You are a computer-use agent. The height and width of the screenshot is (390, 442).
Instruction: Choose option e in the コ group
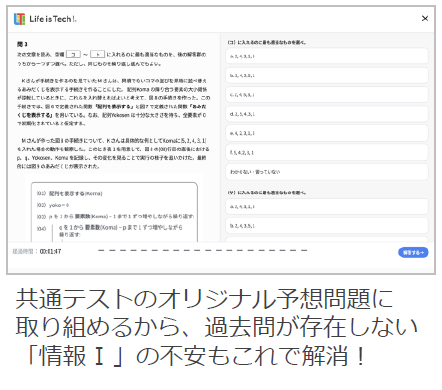pyautogui.click(x=327, y=133)
